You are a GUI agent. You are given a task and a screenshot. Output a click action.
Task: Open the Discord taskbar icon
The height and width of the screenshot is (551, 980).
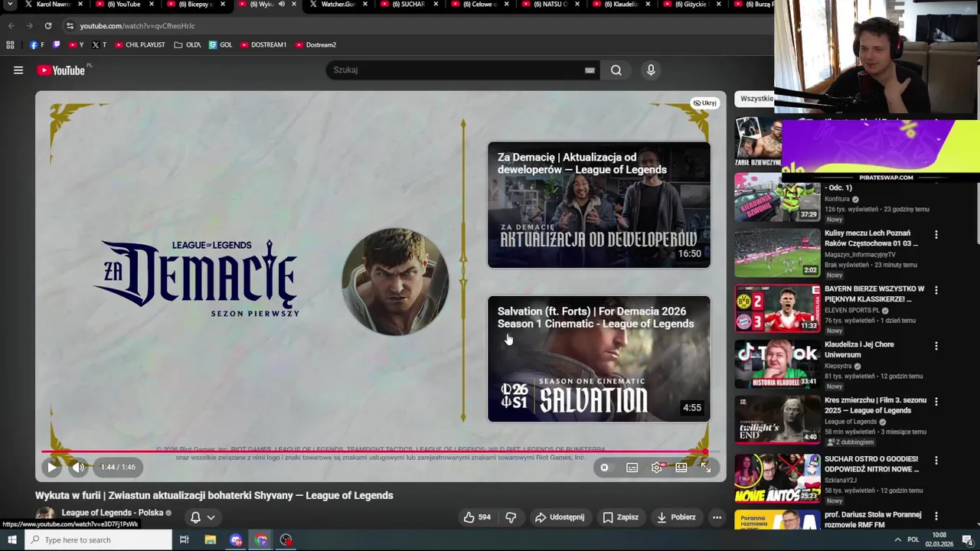pyautogui.click(x=236, y=540)
